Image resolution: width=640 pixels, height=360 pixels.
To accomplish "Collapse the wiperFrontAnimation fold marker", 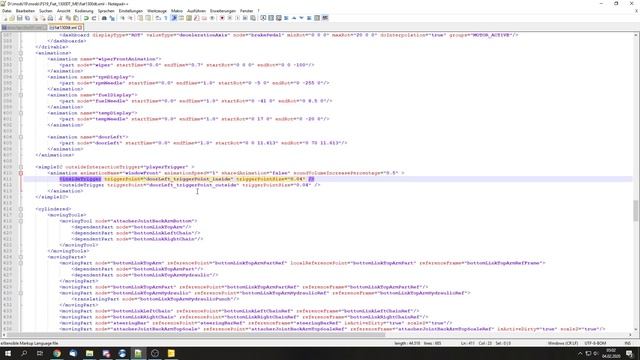I will pyautogui.click(x=21, y=59).
